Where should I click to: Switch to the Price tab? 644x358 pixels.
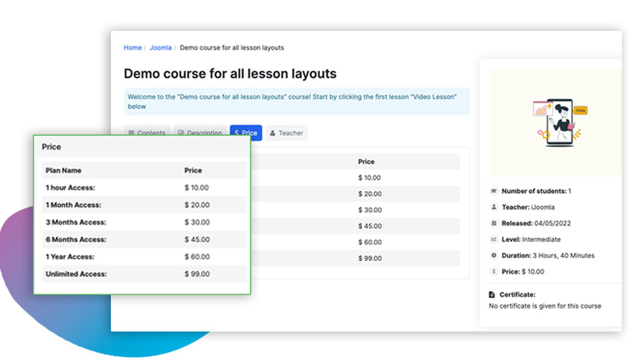pos(245,132)
